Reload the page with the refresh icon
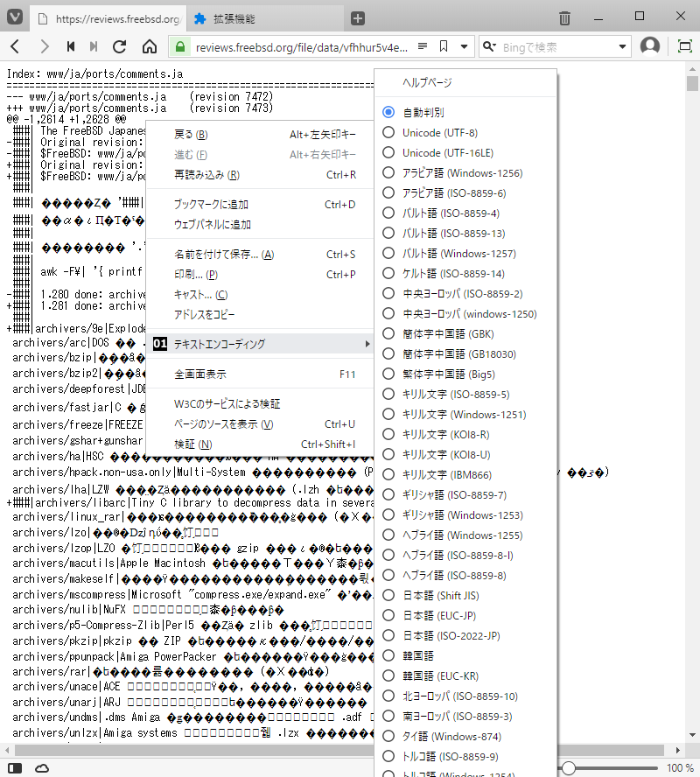Viewport: 700px width, 777px height. (119, 46)
